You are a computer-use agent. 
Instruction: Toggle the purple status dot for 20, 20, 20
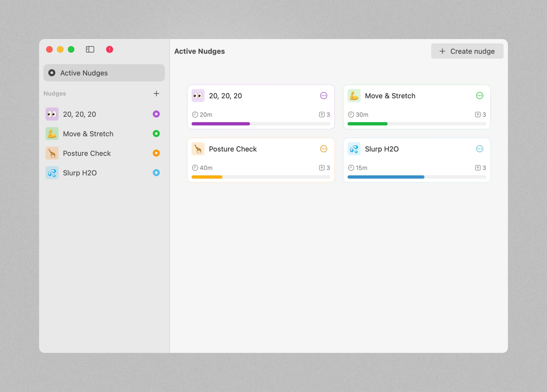click(156, 114)
